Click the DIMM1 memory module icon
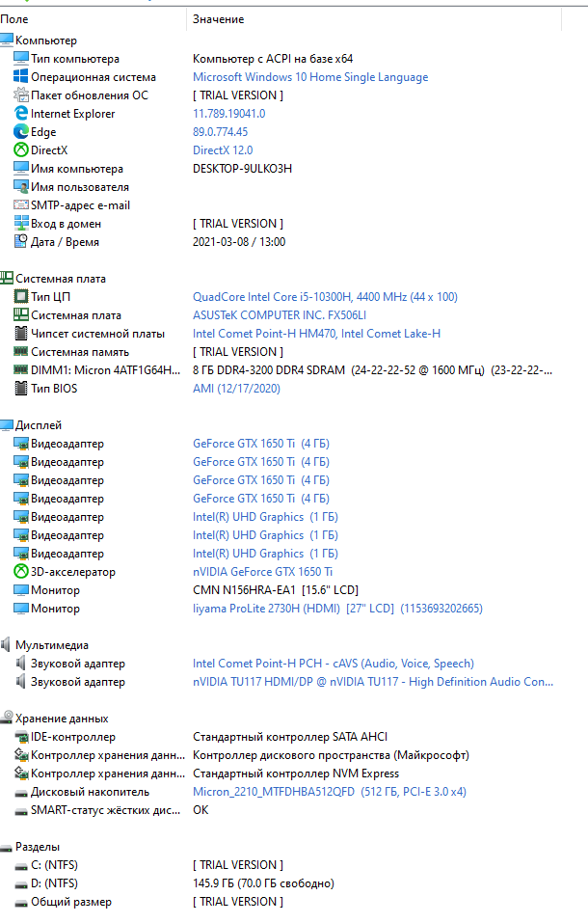This screenshot has height=923, width=588. (x=21, y=369)
